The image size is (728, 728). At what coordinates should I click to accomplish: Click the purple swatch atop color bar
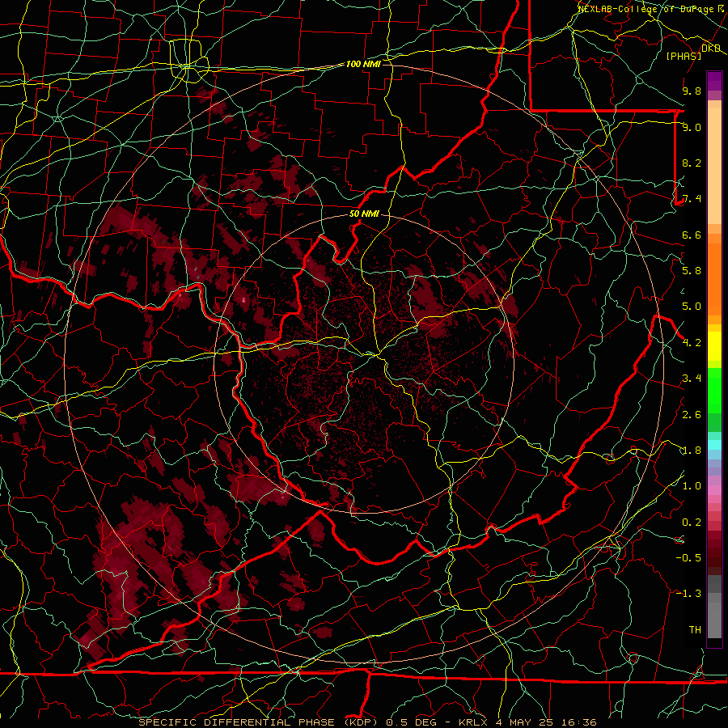tap(714, 81)
